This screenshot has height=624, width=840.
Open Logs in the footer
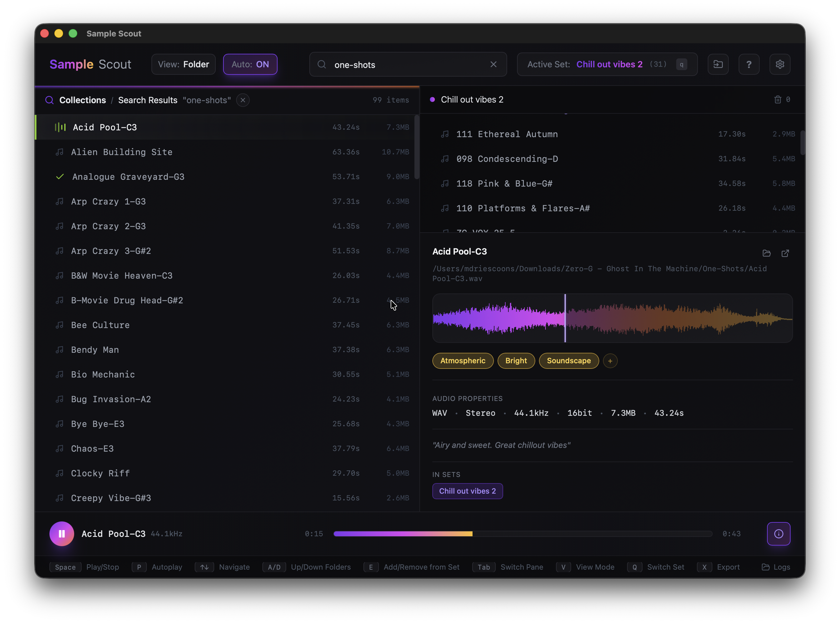point(775,567)
